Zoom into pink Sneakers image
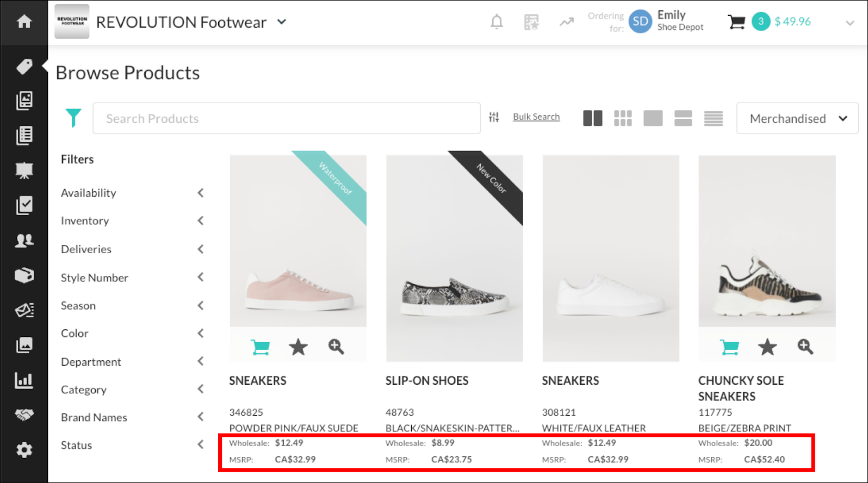The image size is (868, 483). click(x=336, y=347)
